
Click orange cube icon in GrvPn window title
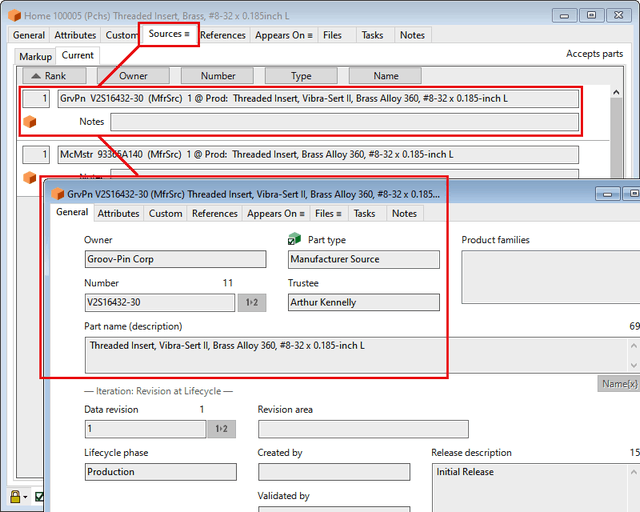58,194
